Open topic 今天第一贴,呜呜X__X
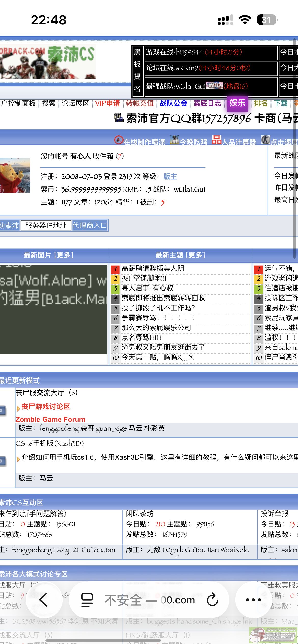Screen dimensions: 298x644 pyautogui.click(x=158, y=357)
